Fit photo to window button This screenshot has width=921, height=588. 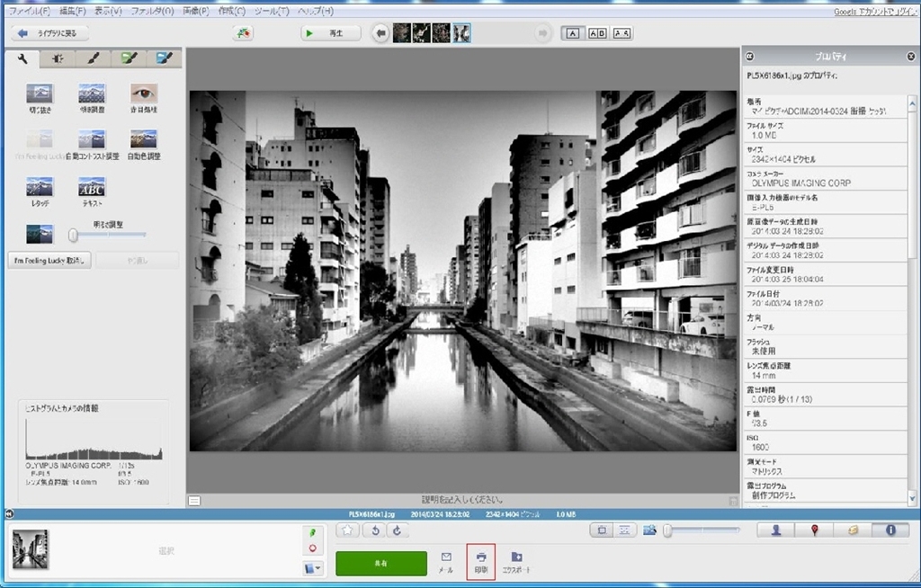(x=602, y=530)
